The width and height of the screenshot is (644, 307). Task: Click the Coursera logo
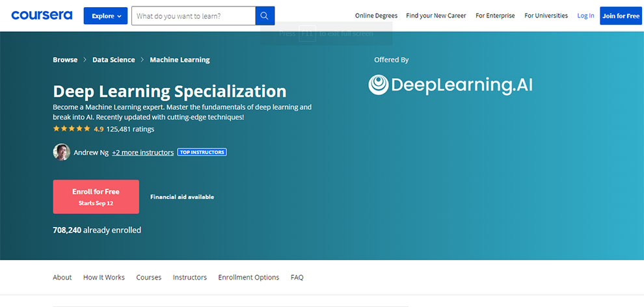pyautogui.click(x=42, y=16)
